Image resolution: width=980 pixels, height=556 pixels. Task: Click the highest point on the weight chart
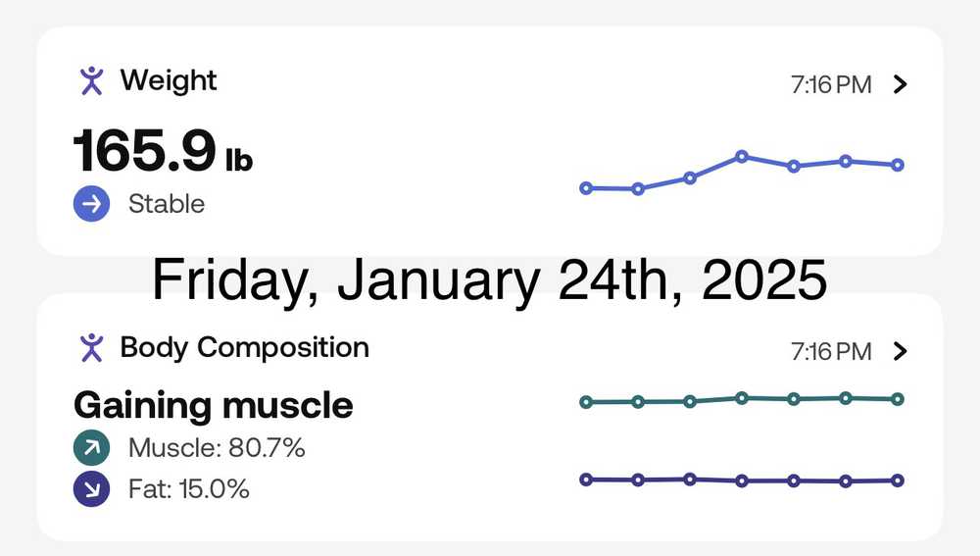(742, 156)
